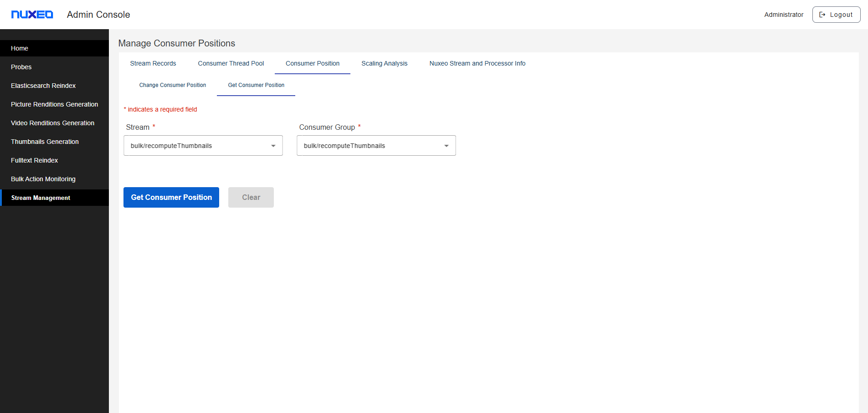Switch to Change Consumer Position sub-tab
This screenshot has width=868, height=413.
172,85
